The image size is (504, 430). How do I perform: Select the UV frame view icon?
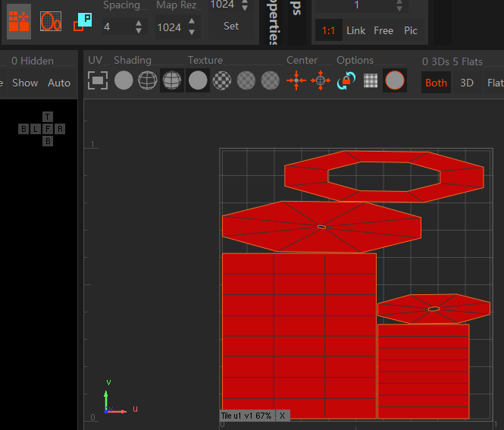pos(98,80)
